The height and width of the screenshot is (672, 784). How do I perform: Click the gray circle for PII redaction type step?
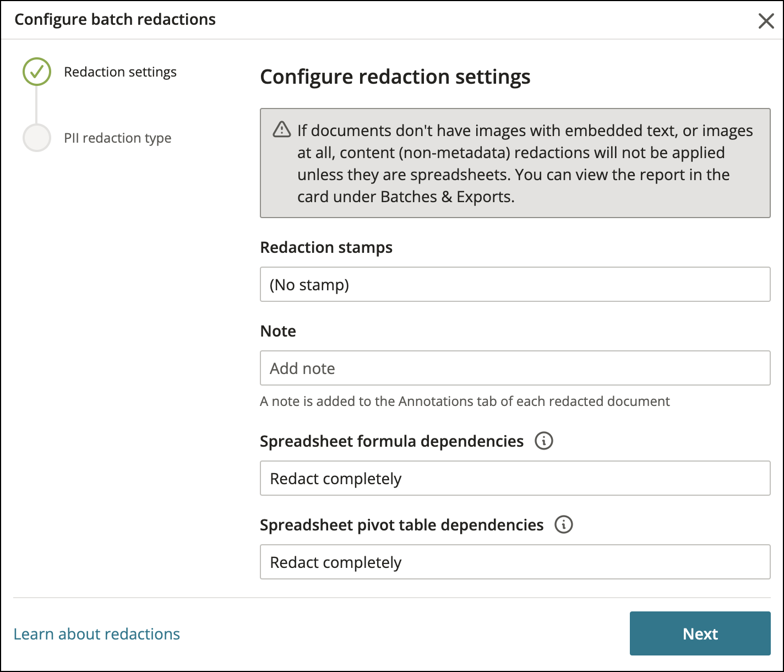click(36, 138)
